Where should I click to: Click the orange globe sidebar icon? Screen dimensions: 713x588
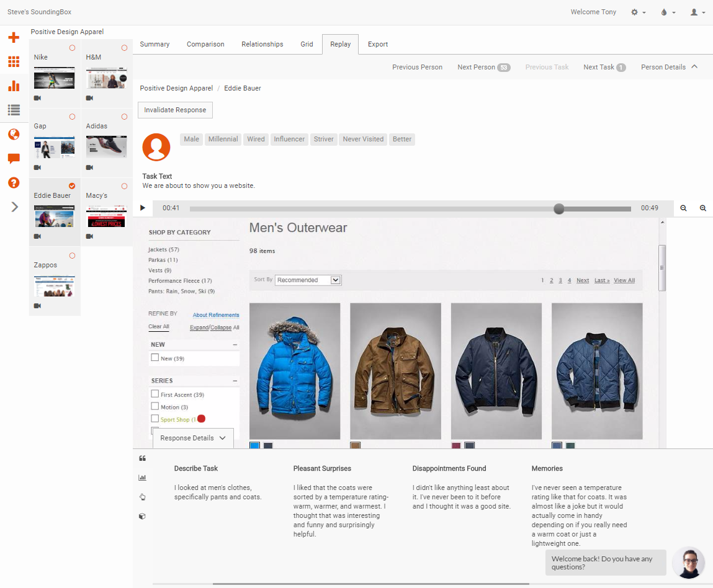pyautogui.click(x=14, y=134)
